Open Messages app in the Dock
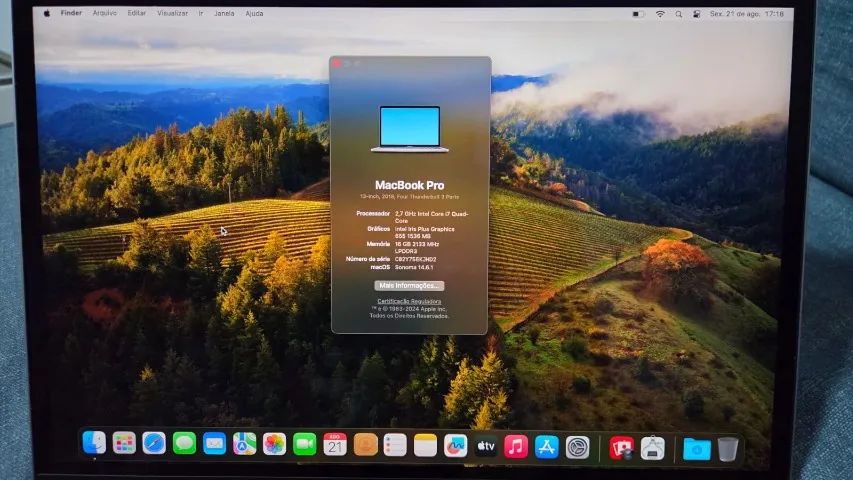Viewport: 853px width, 480px height. pyautogui.click(x=184, y=444)
